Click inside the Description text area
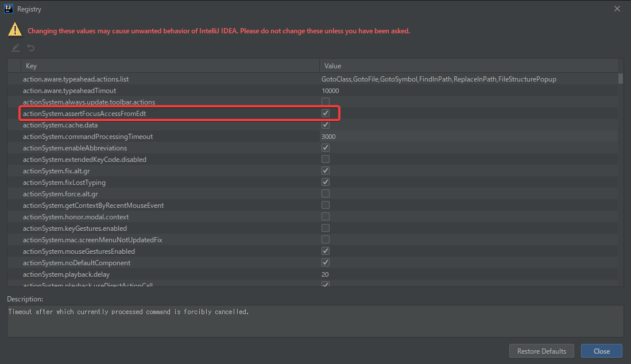Image resolution: width=631 pixels, height=364 pixels. click(x=315, y=322)
